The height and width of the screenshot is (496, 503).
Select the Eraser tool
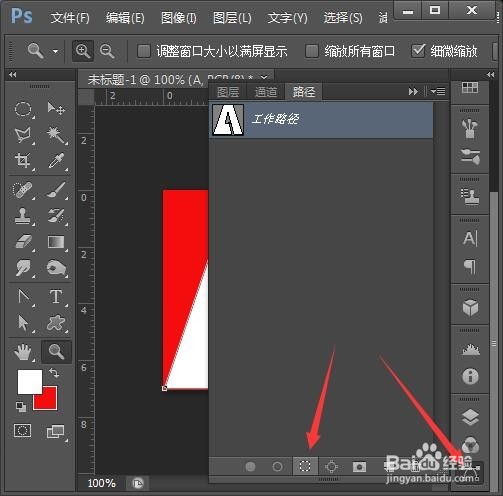point(23,242)
